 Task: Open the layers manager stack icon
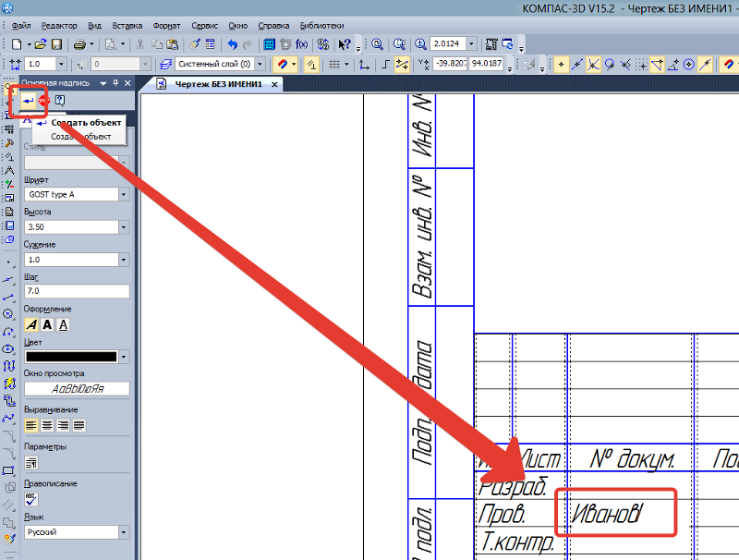(x=165, y=64)
